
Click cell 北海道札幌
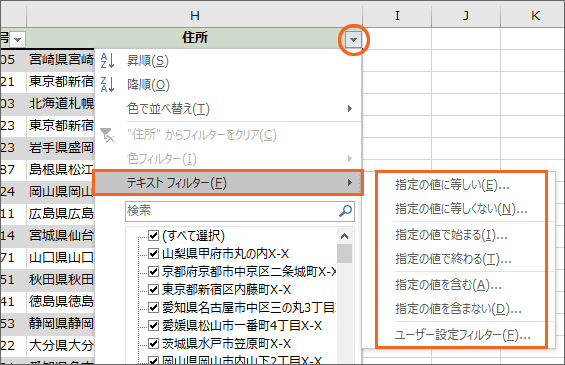(61, 104)
